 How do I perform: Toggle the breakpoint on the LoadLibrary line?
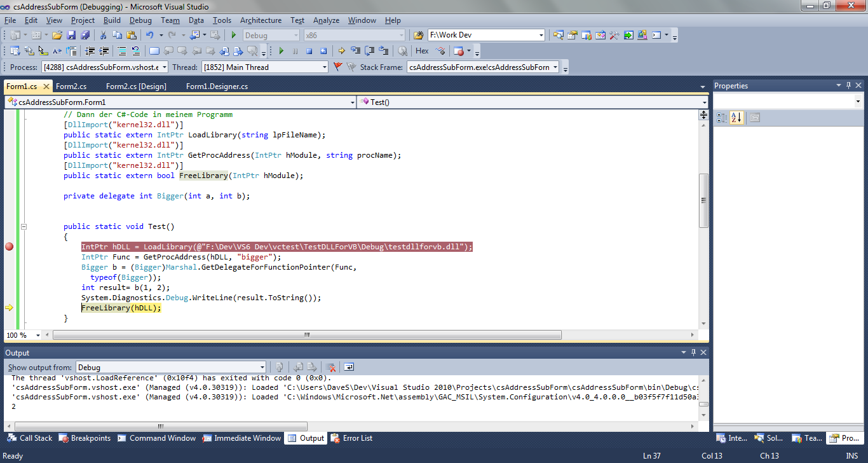click(x=9, y=247)
